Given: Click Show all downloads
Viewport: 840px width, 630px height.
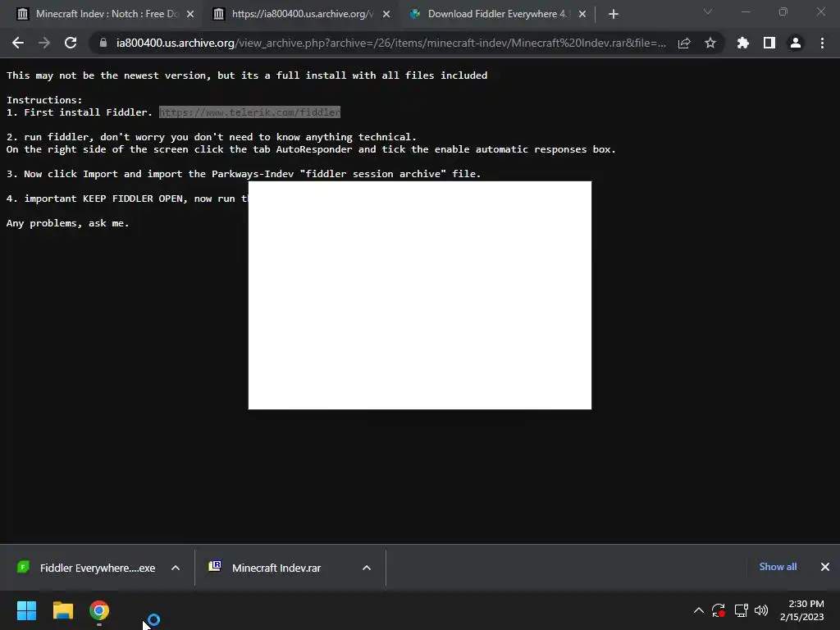Looking at the screenshot, I should click(x=778, y=567).
